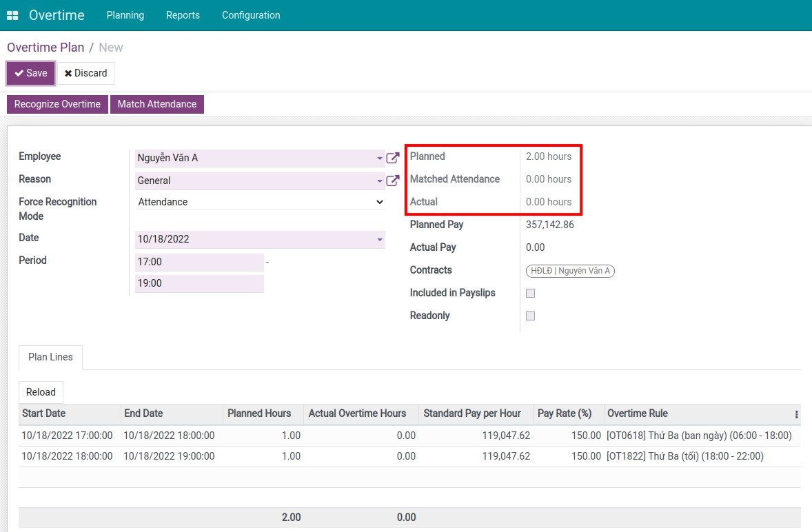Image resolution: width=812 pixels, height=532 pixels.
Task: Switch to the Plan Lines tab
Action: pyautogui.click(x=50, y=357)
